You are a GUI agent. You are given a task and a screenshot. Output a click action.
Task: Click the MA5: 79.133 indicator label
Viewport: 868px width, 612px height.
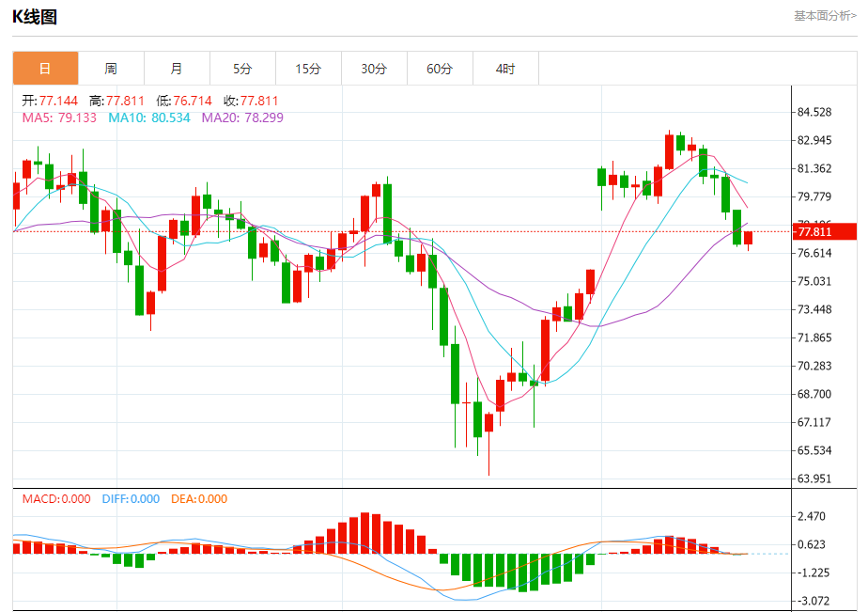(59, 118)
